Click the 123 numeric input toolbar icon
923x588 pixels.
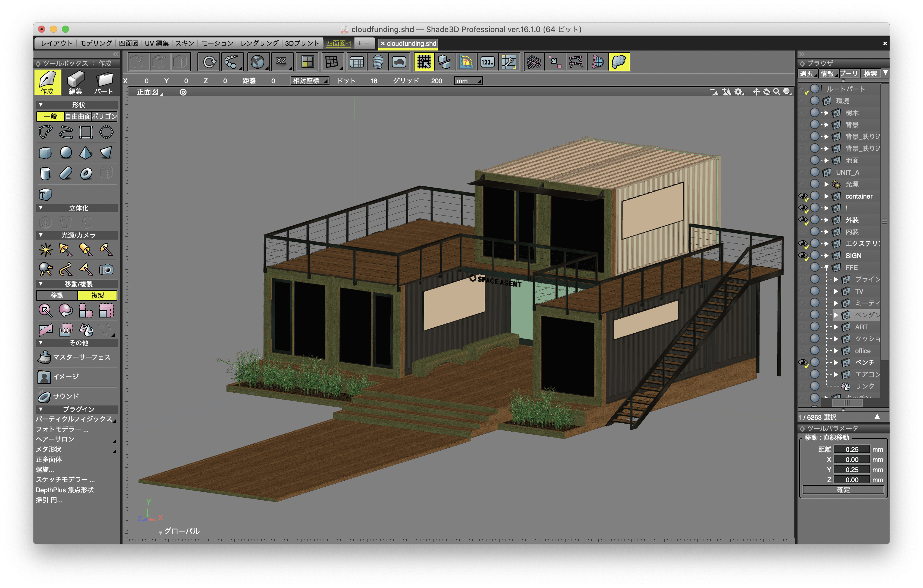tap(488, 62)
